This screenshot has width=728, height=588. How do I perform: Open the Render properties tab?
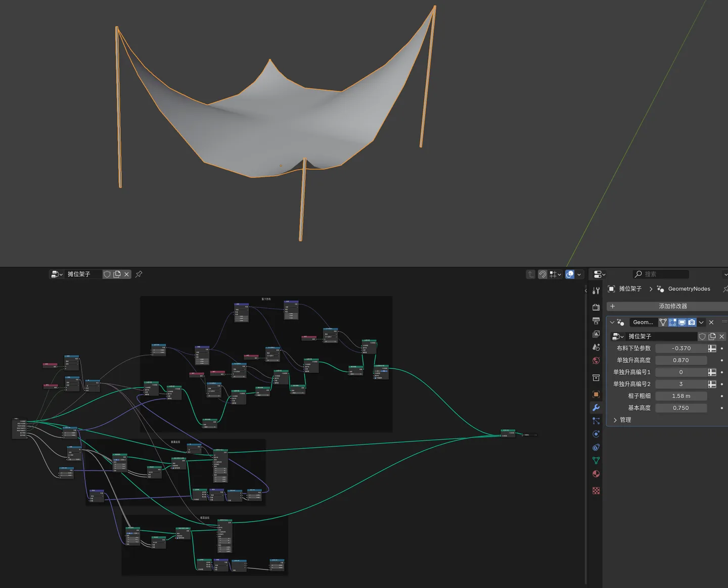pyautogui.click(x=596, y=307)
